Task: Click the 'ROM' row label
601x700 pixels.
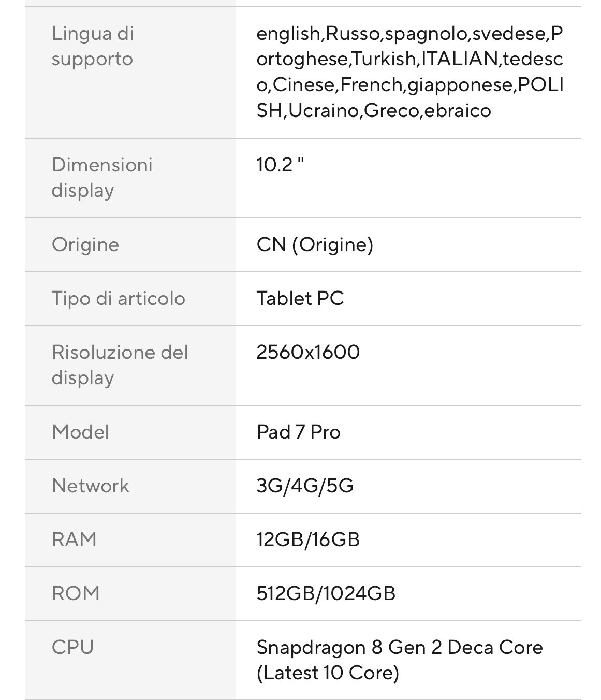Action: [76, 593]
